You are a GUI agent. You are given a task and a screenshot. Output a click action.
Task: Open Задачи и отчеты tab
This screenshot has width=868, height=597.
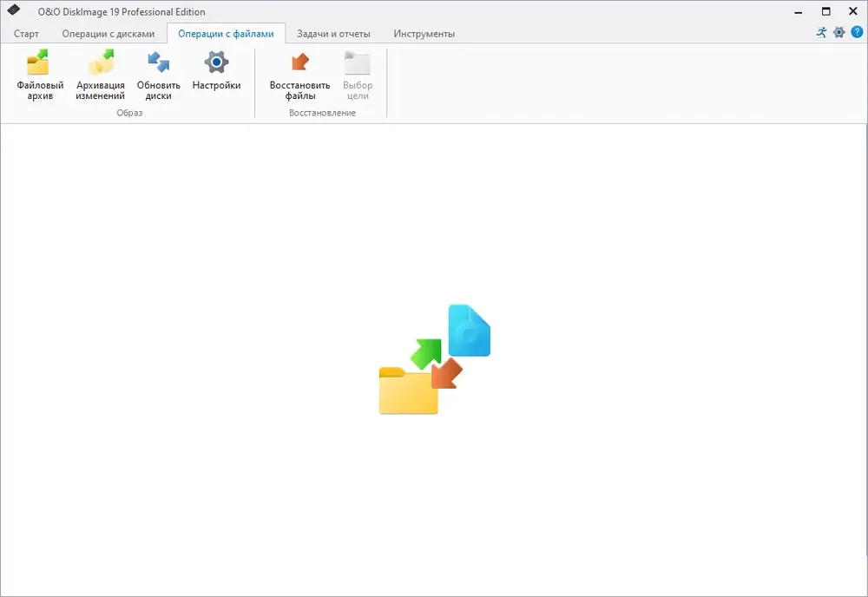tap(333, 34)
